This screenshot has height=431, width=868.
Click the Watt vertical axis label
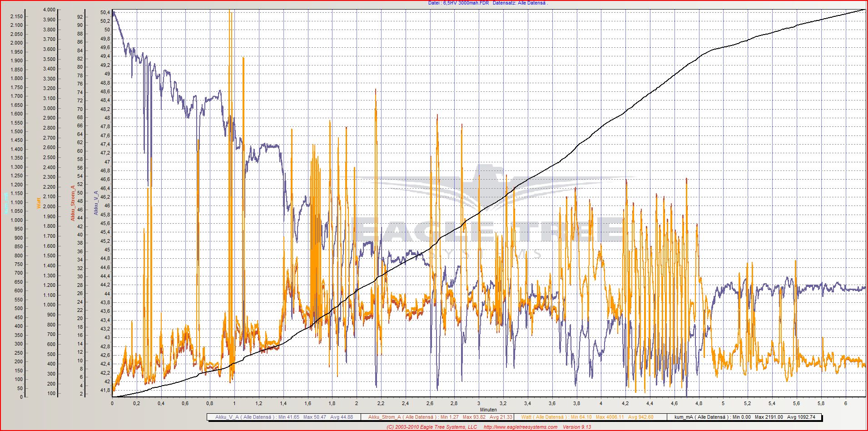39,202
